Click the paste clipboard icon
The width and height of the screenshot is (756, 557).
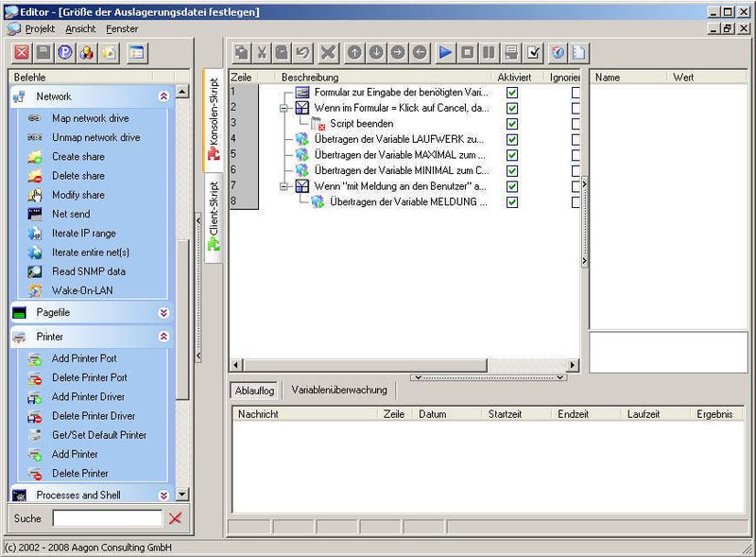282,52
